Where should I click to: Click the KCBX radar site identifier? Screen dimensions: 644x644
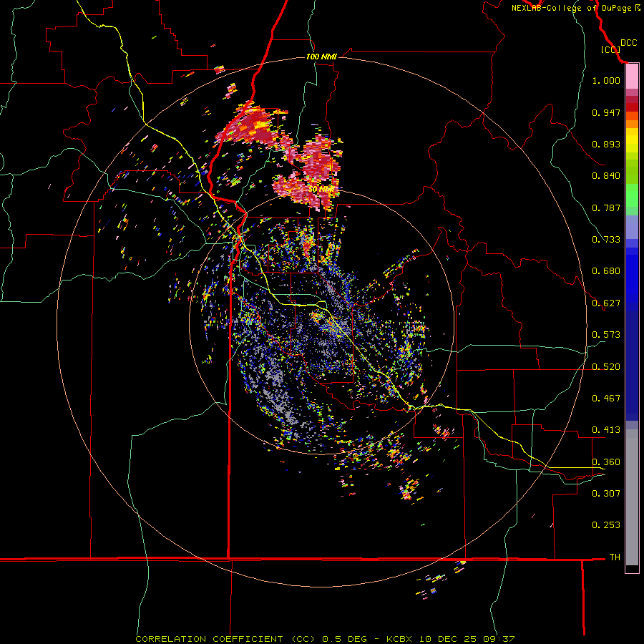(401, 639)
